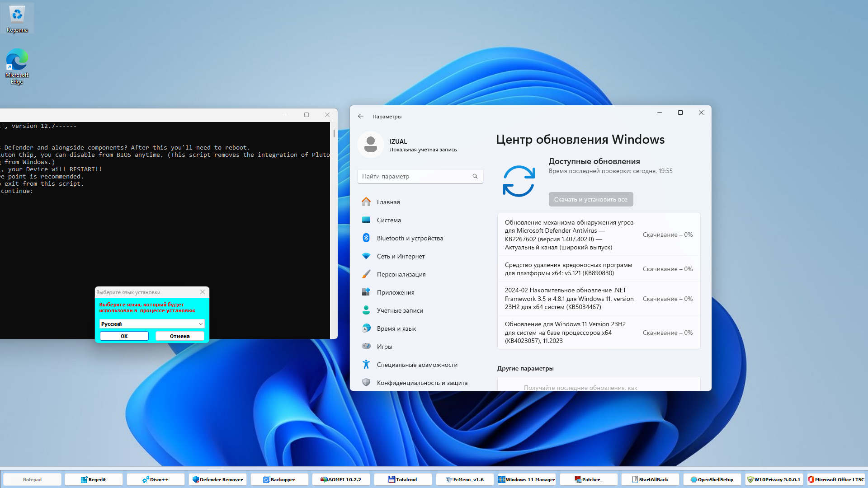Click the Специальные возможности accessibility icon
This screenshot has width=868, height=488.
pos(366,365)
